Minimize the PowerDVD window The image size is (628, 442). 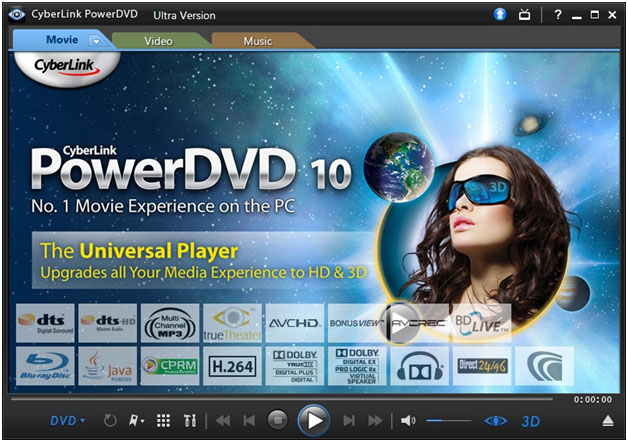[577, 16]
